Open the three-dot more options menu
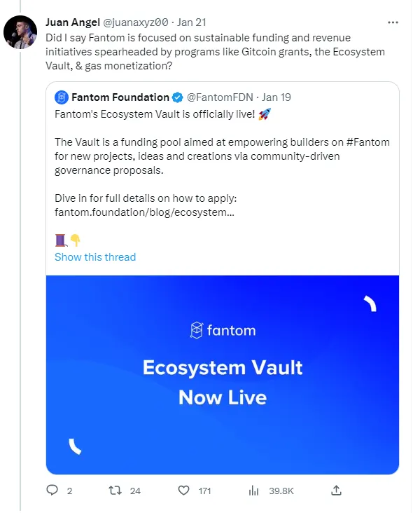Viewport: 420px width, 513px height. click(x=393, y=22)
